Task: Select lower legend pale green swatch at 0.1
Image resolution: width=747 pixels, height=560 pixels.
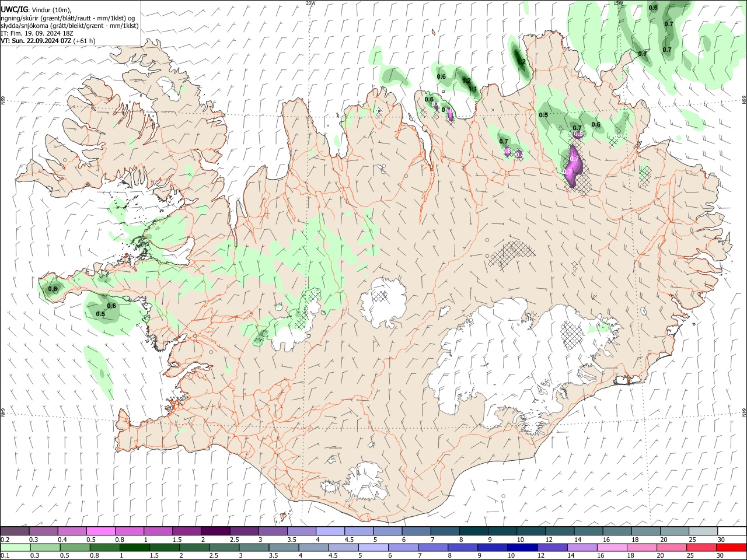Action: pyautogui.click(x=15, y=547)
